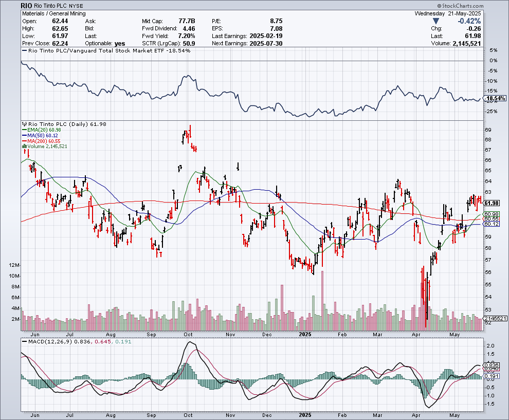The height and width of the screenshot is (420, 509).
Task: Click the Optionable 'yes' value
Action: tap(120, 44)
